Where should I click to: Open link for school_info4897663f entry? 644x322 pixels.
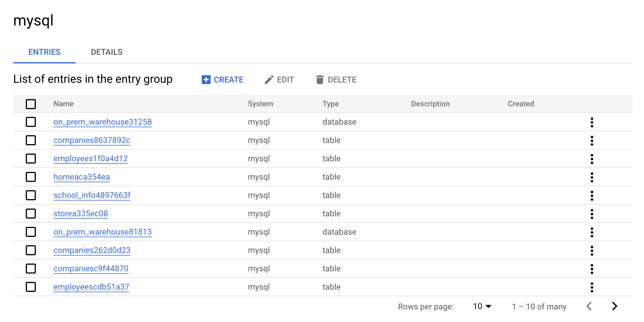92,195
